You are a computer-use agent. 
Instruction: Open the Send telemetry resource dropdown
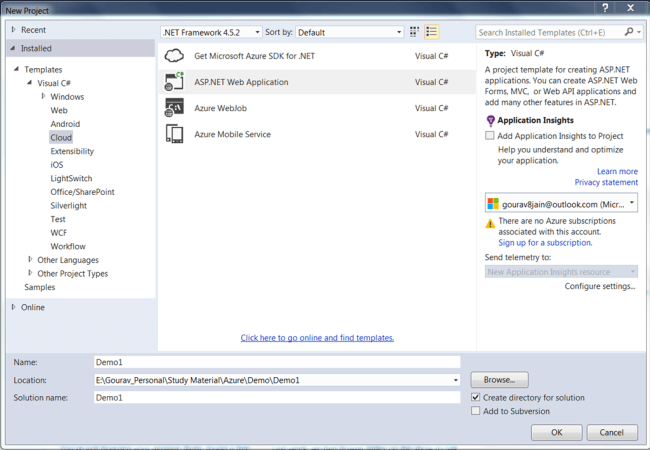tap(561, 271)
